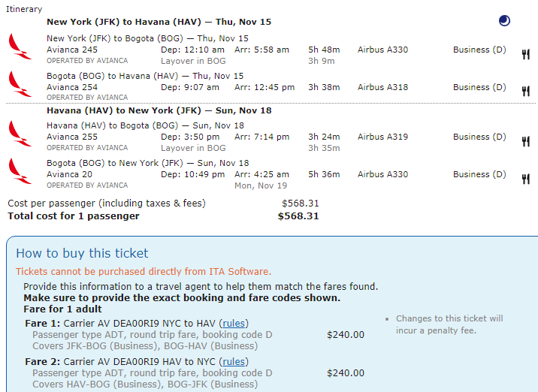The image size is (538, 392).
Task: Click the Fare 1 price $240.00
Action: [x=346, y=335]
